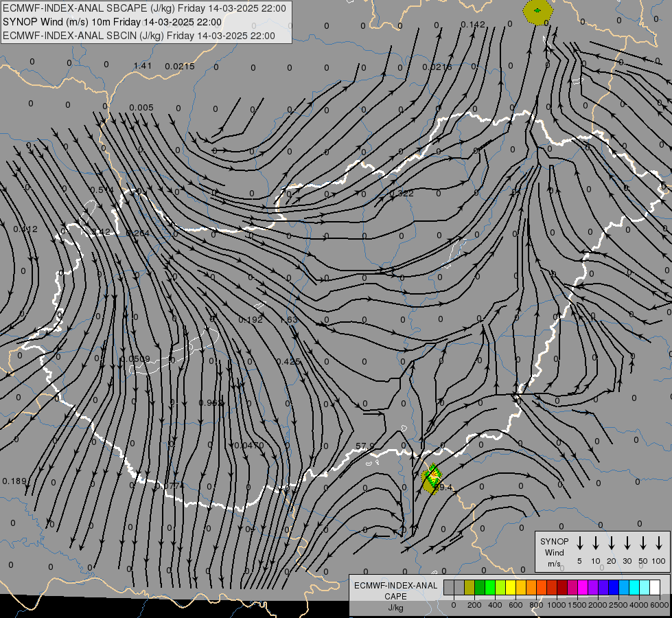Click the 57.9 value on the map
This screenshot has width=672, height=618.
(x=365, y=446)
